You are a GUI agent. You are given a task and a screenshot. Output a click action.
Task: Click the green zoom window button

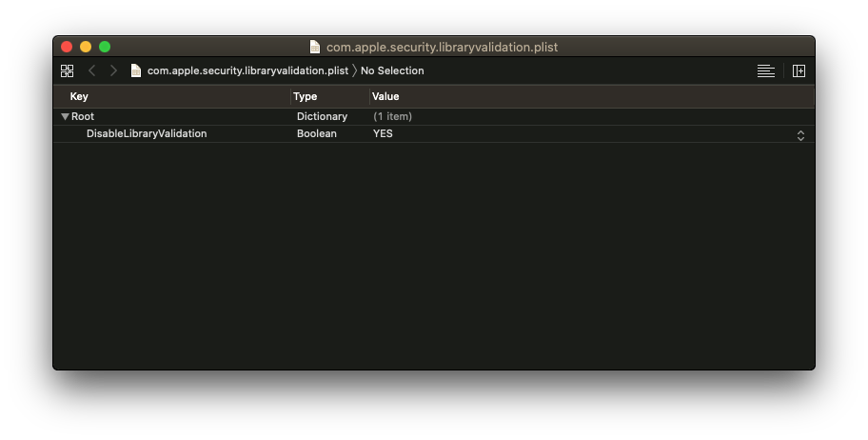[x=105, y=47]
